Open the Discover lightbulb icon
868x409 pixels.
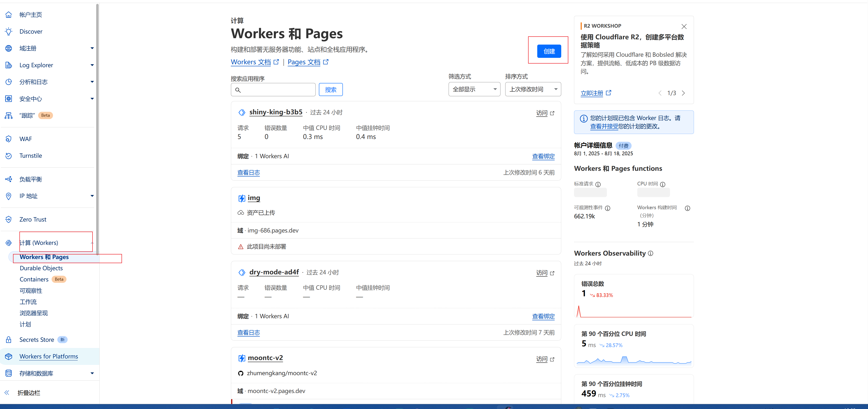click(8, 31)
